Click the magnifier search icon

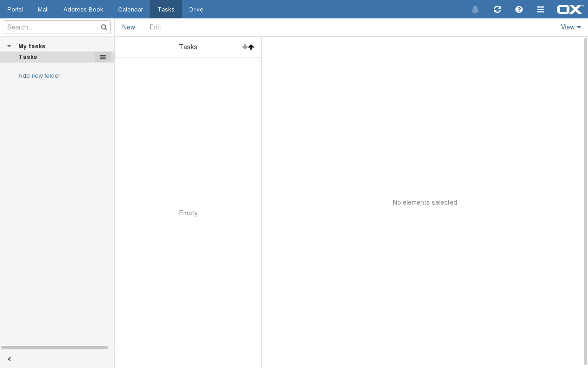point(104,28)
